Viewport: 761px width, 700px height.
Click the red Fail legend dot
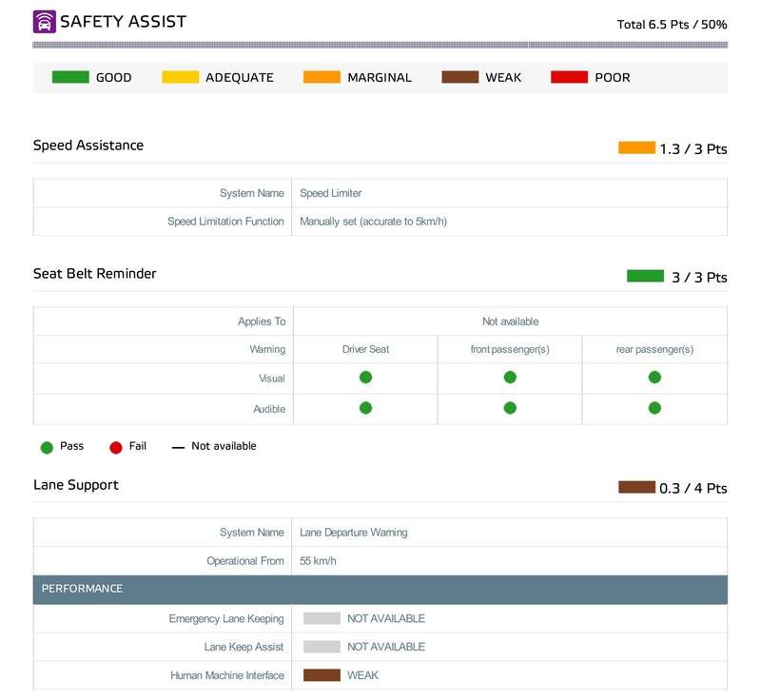[116, 447]
